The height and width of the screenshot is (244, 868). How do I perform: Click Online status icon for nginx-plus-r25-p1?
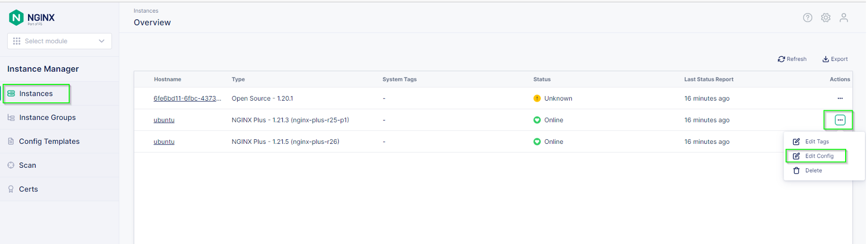click(x=537, y=120)
